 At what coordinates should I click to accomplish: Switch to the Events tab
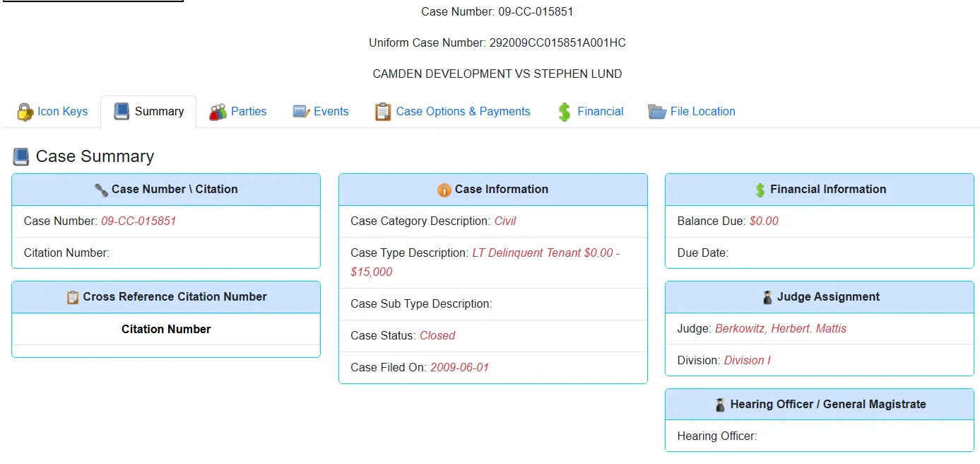coord(331,112)
